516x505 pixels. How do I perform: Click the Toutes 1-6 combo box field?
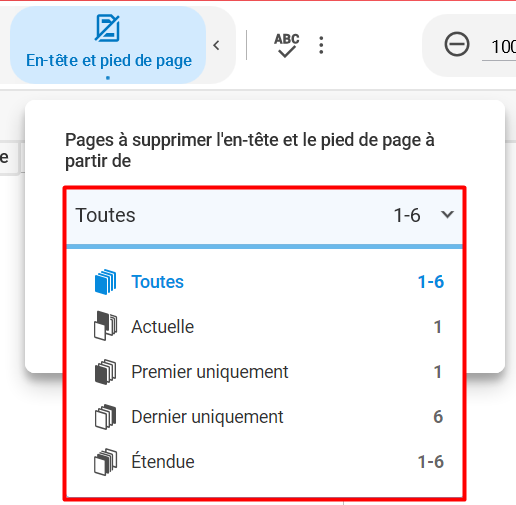pyautogui.click(x=264, y=217)
